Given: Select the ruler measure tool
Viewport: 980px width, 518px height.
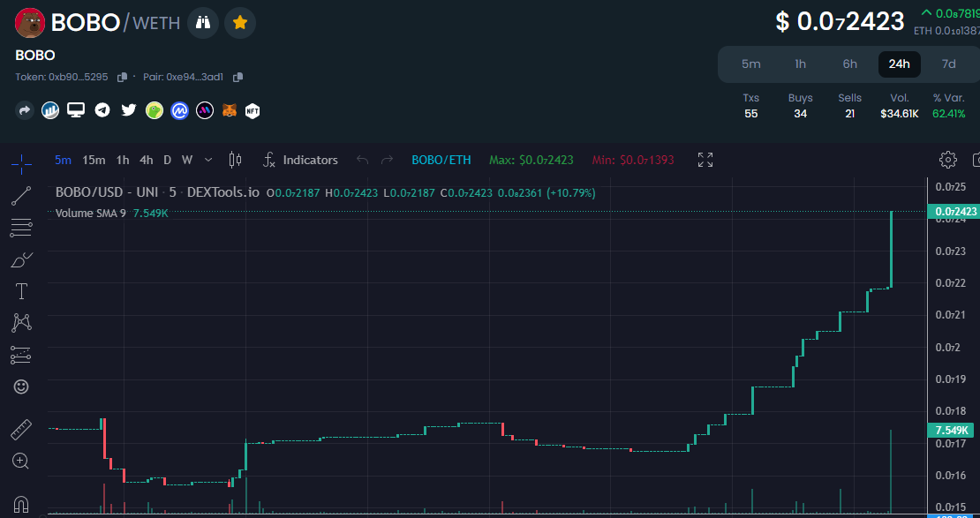Looking at the screenshot, I should pos(21,430).
